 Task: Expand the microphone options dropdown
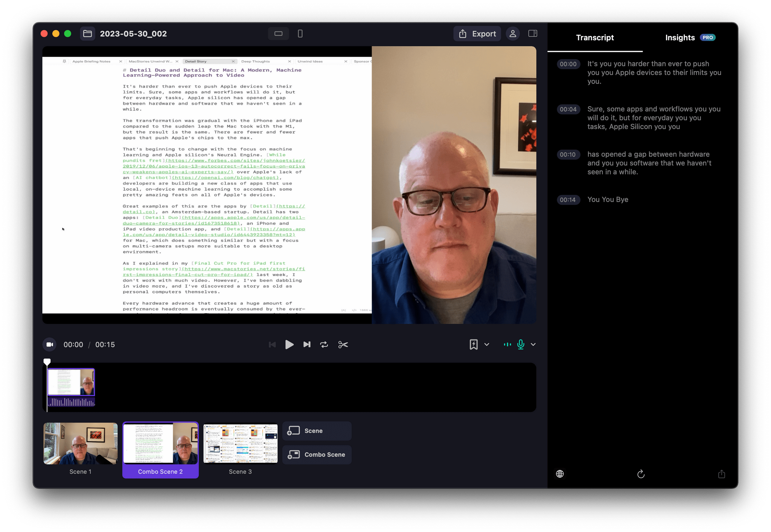(533, 344)
